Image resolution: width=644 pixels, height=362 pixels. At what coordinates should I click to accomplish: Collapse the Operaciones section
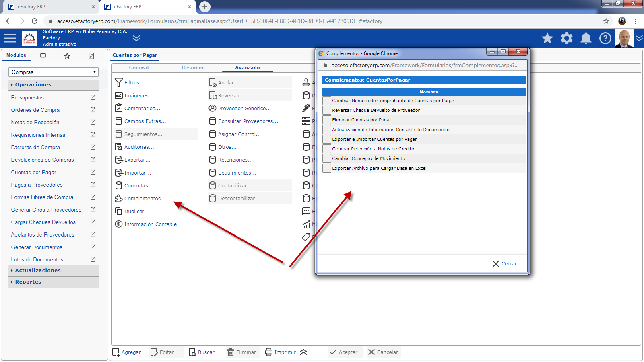53,85
